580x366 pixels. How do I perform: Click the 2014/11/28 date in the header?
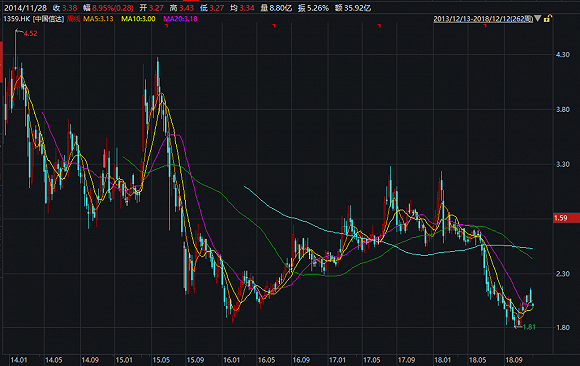(25, 8)
